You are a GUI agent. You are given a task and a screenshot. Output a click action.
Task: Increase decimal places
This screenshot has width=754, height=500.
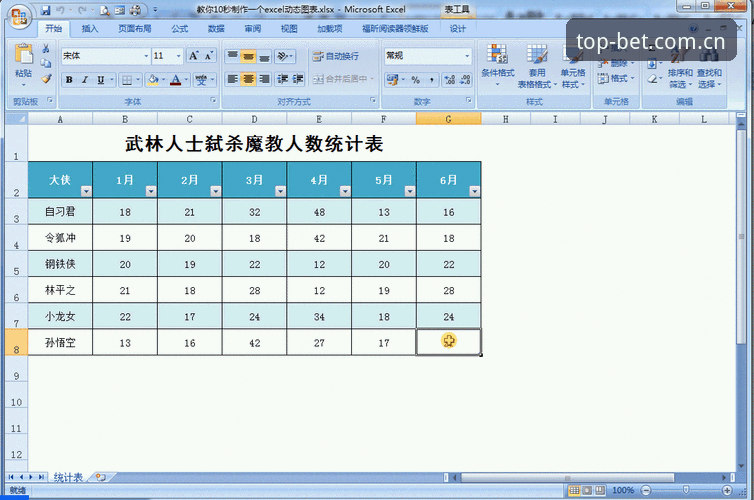[450, 79]
